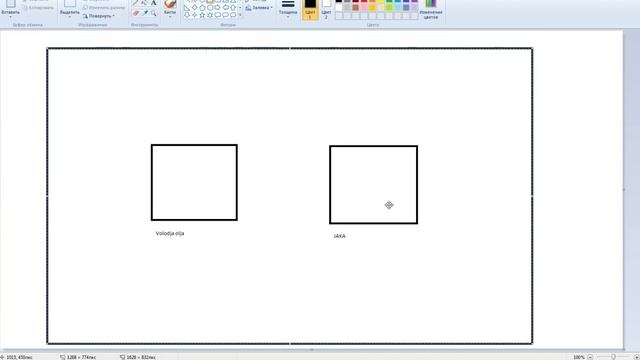
Task: Click the zoom out minus button
Action: [590, 357]
